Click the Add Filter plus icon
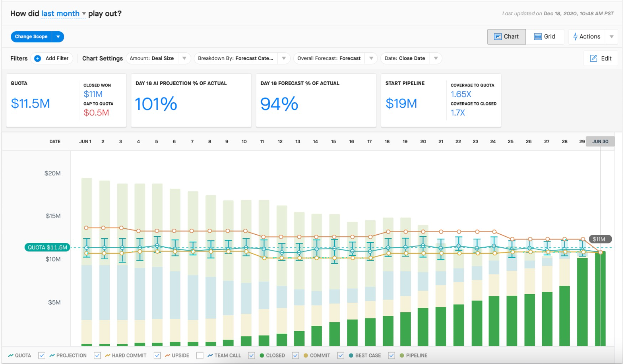Image resolution: width=623 pixels, height=364 pixels. (x=37, y=58)
